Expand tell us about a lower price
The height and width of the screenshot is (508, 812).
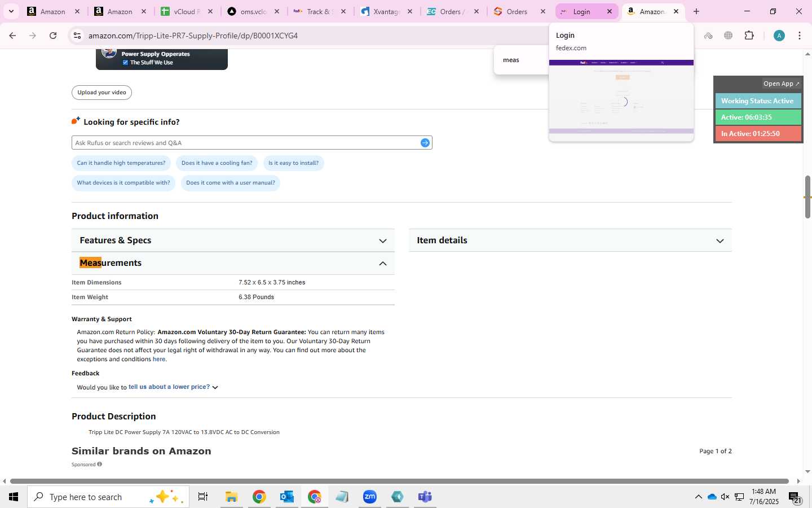click(x=173, y=387)
